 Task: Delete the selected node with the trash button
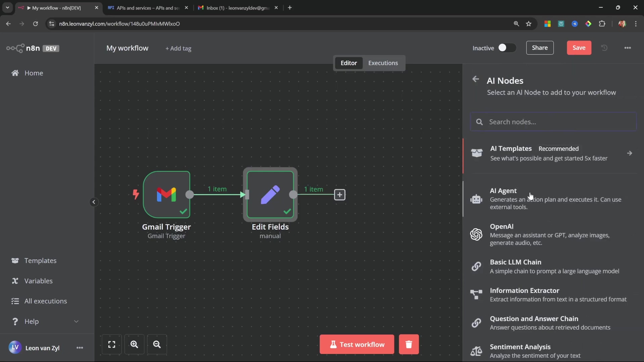409,344
